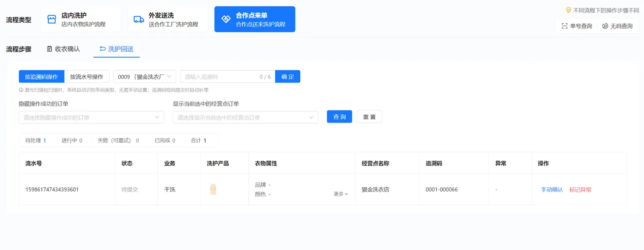Open the 显示当前选中的经营点订单 dropdown

[x=246, y=117]
